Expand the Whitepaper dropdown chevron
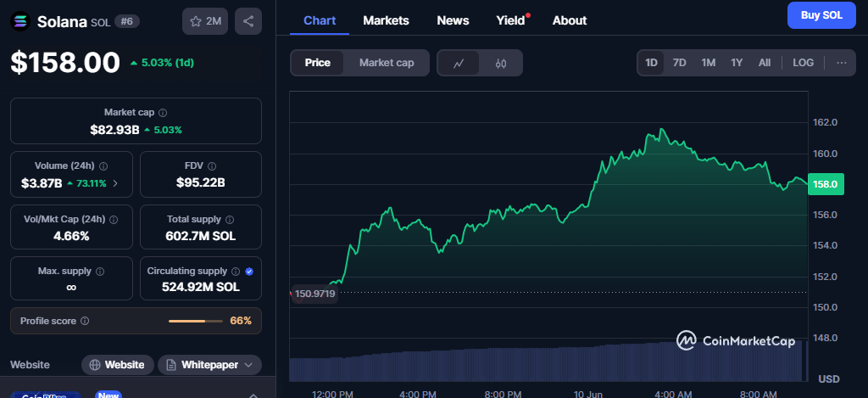The height and width of the screenshot is (398, 868). pyautogui.click(x=248, y=365)
